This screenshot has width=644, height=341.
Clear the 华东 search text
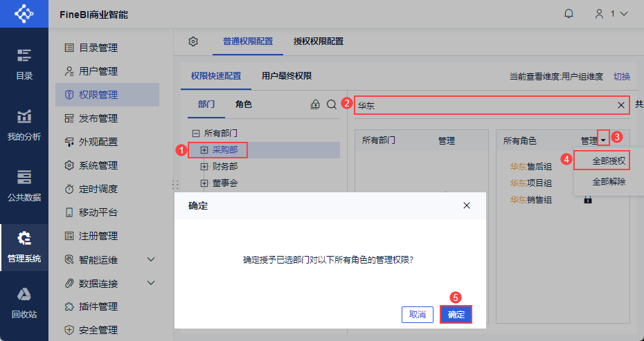pos(621,105)
